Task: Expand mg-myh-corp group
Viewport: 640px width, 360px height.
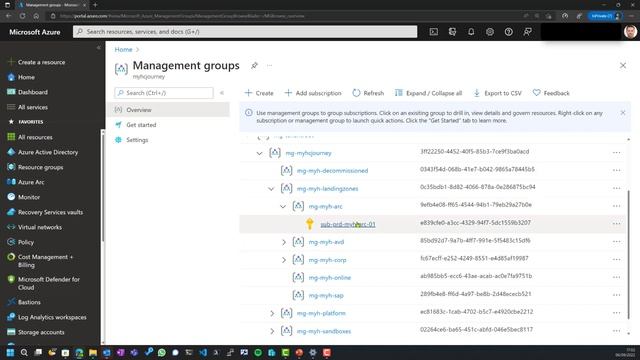Action: pos(284,260)
